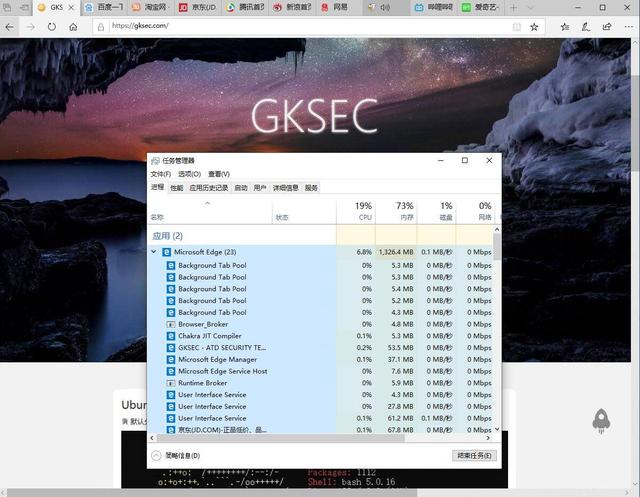Switch to the 性能 tab
Image resolution: width=640 pixels, height=497 pixels.
(x=176, y=187)
